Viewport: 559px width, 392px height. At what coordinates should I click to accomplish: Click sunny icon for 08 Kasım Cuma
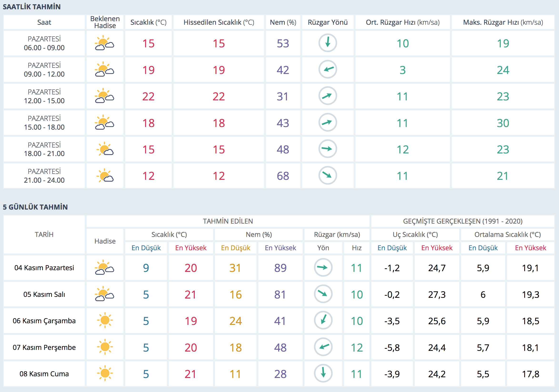pos(105,373)
